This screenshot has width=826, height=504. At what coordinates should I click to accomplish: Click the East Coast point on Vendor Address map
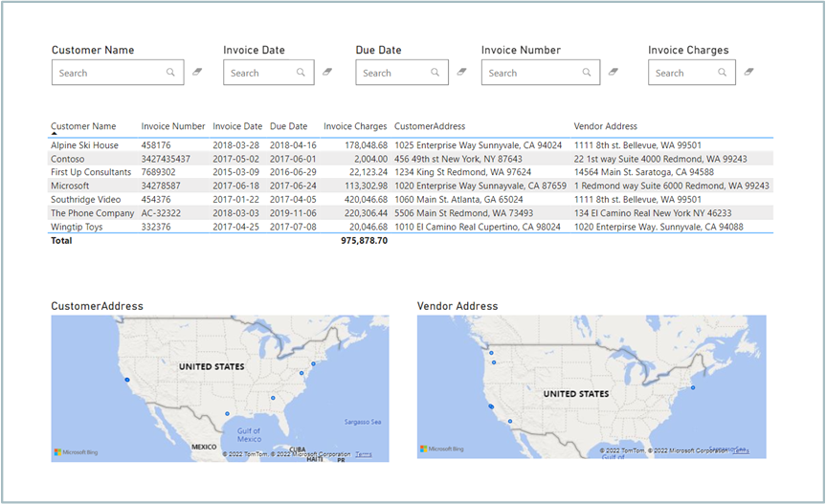pos(693,387)
